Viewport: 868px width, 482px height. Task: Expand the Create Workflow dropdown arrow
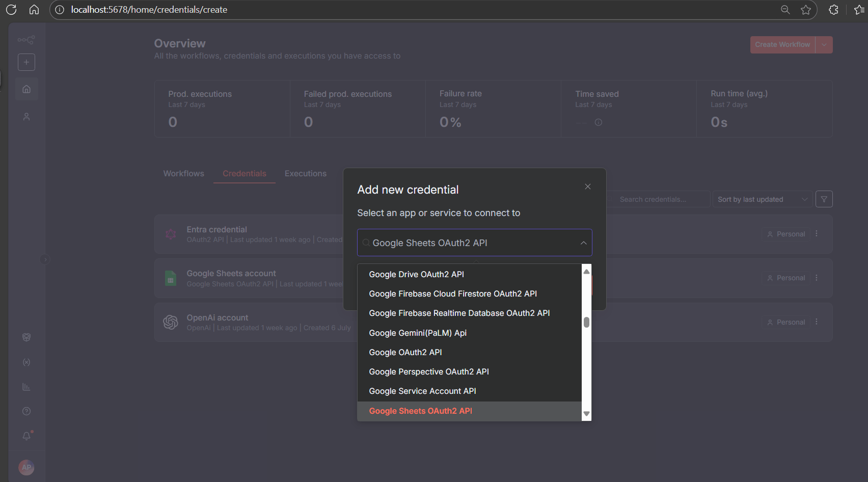(824, 45)
